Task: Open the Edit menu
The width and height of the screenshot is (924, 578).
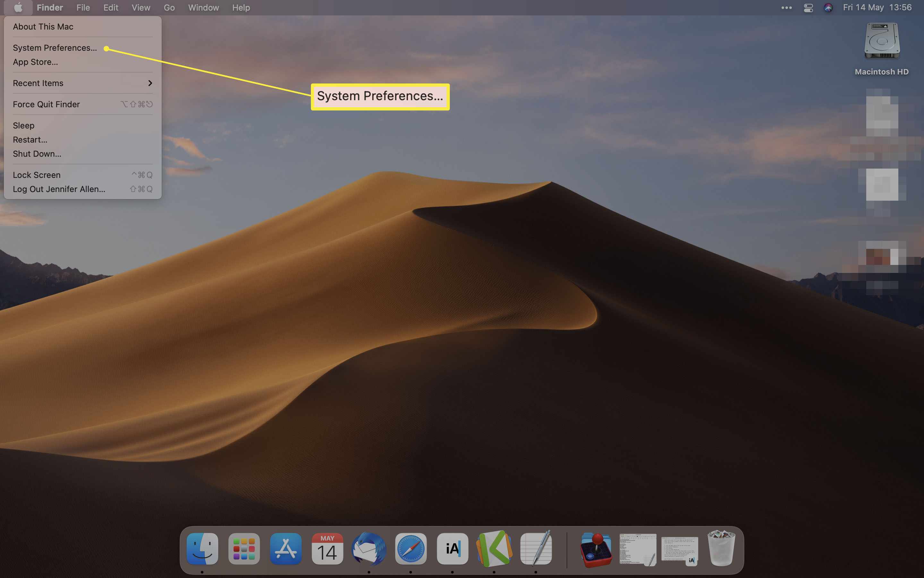Action: 111,8
